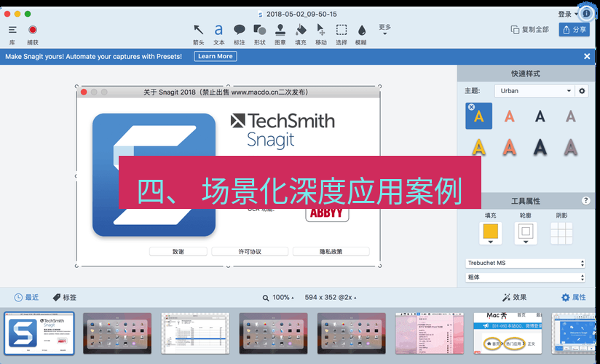The height and width of the screenshot is (364, 600).
Task: Select the shadowed yellow A quick style
Action: tap(478, 147)
